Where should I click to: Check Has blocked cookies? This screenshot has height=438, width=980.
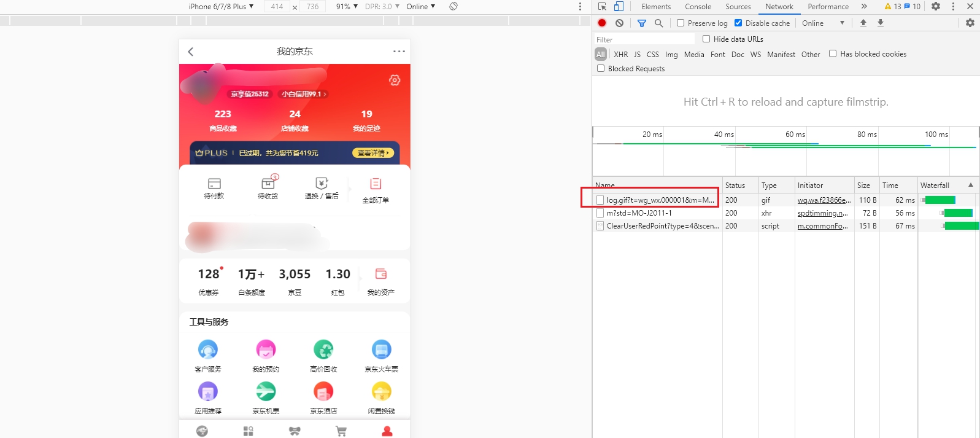coord(833,53)
